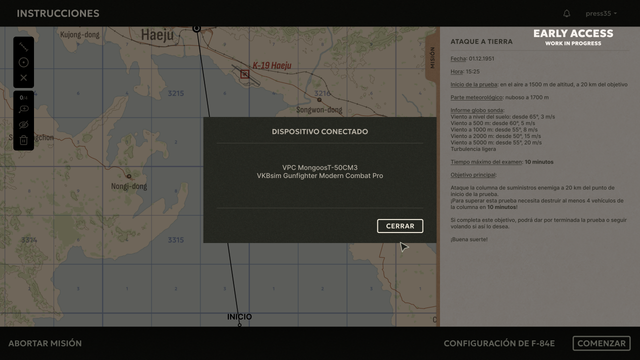Image resolution: width=640 pixels, height=360 pixels.
Task: Click the 'DISPOSITIVO CONECTADO' dialog title
Action: 320,131
